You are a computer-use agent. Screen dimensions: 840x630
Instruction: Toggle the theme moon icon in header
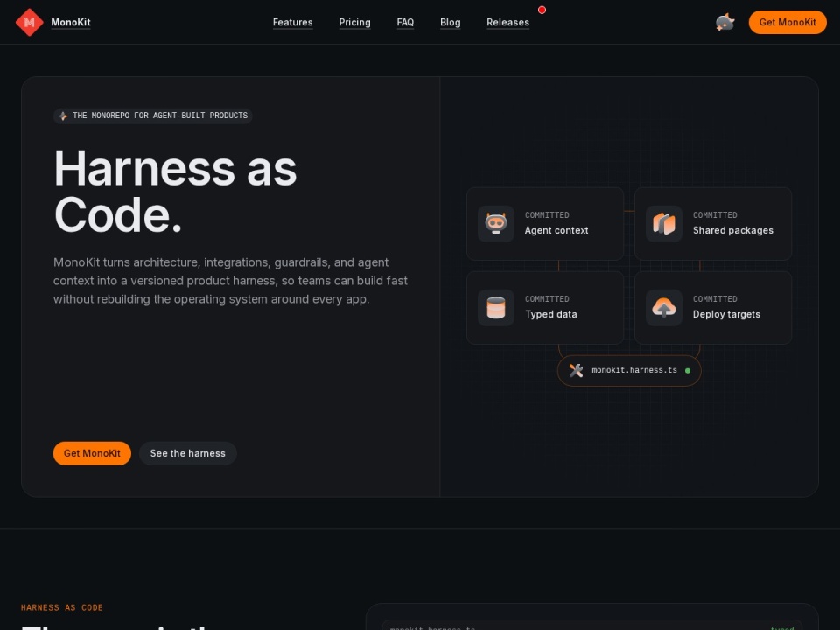tap(724, 22)
